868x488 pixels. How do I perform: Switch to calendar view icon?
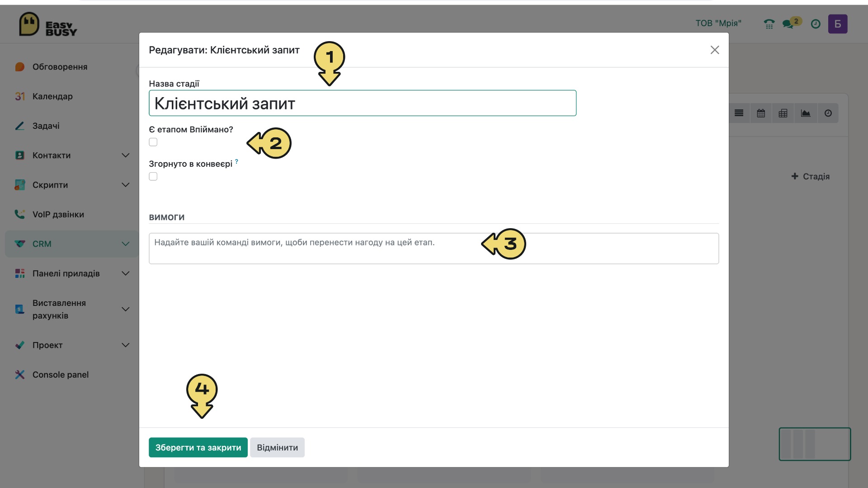click(x=761, y=113)
